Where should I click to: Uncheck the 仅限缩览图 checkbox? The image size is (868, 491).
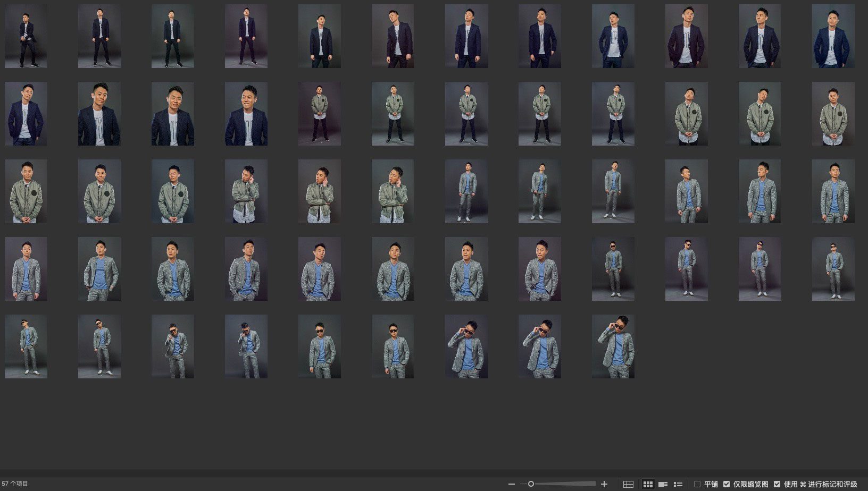727,484
